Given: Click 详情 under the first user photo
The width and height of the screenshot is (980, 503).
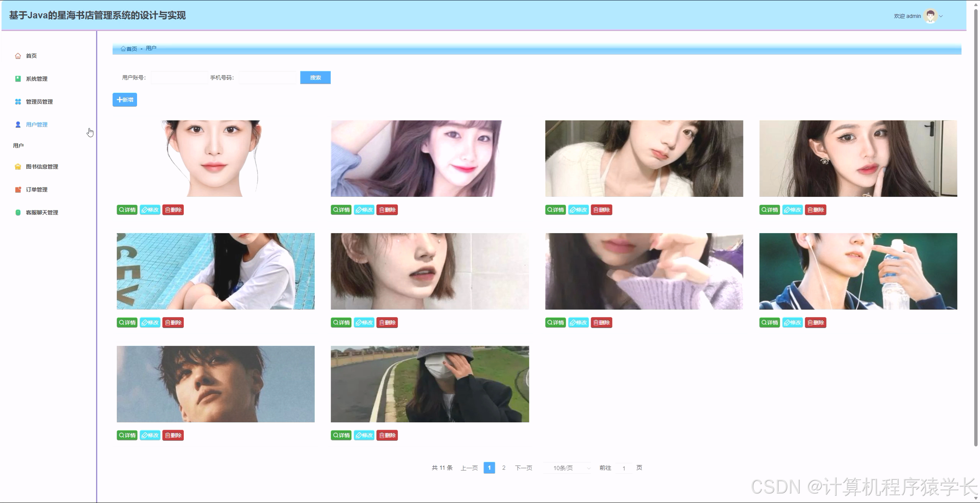Looking at the screenshot, I should pyautogui.click(x=127, y=210).
